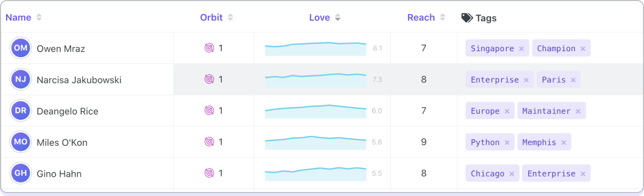The height and width of the screenshot is (196, 644).
Task: Select the Gino Hahn name
Action: (x=59, y=174)
